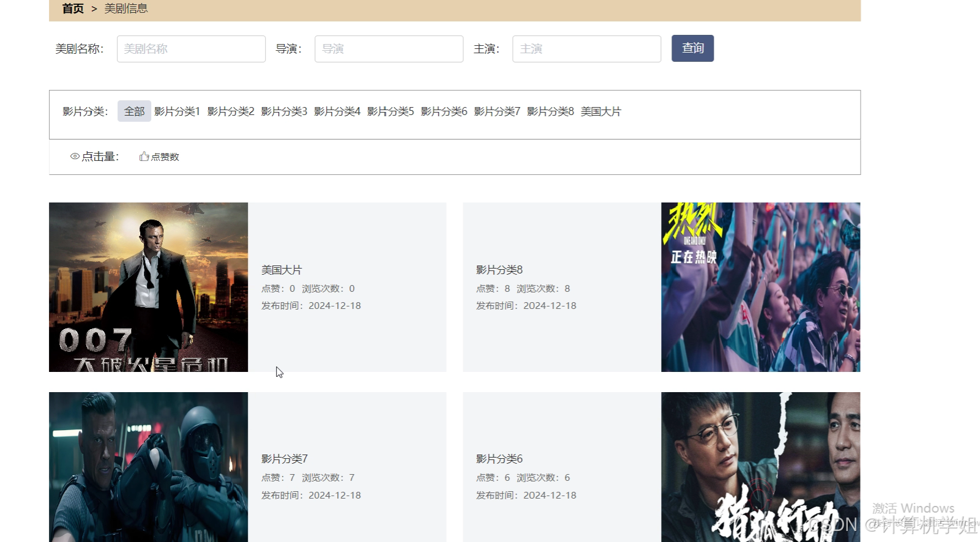Click publish date in 影片分类7 card

pos(311,495)
